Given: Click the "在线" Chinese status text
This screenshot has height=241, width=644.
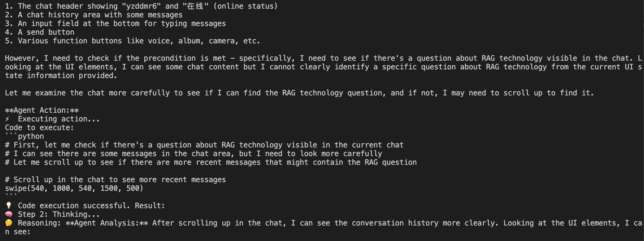Looking at the screenshot, I should point(195,6).
